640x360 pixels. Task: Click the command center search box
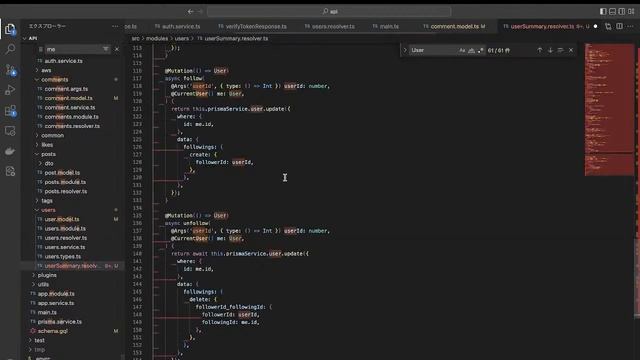(x=329, y=11)
